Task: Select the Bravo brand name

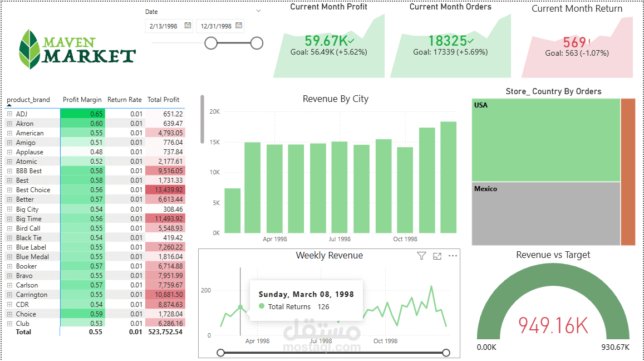Action: (x=24, y=275)
